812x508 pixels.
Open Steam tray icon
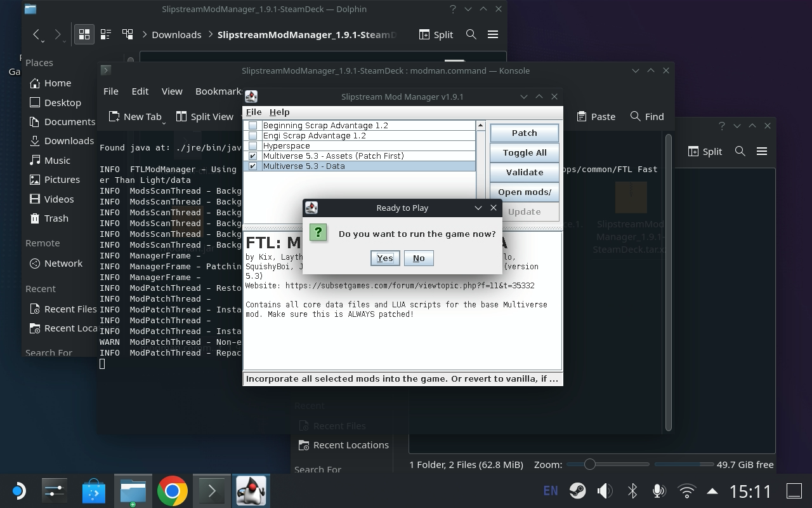coord(577,491)
